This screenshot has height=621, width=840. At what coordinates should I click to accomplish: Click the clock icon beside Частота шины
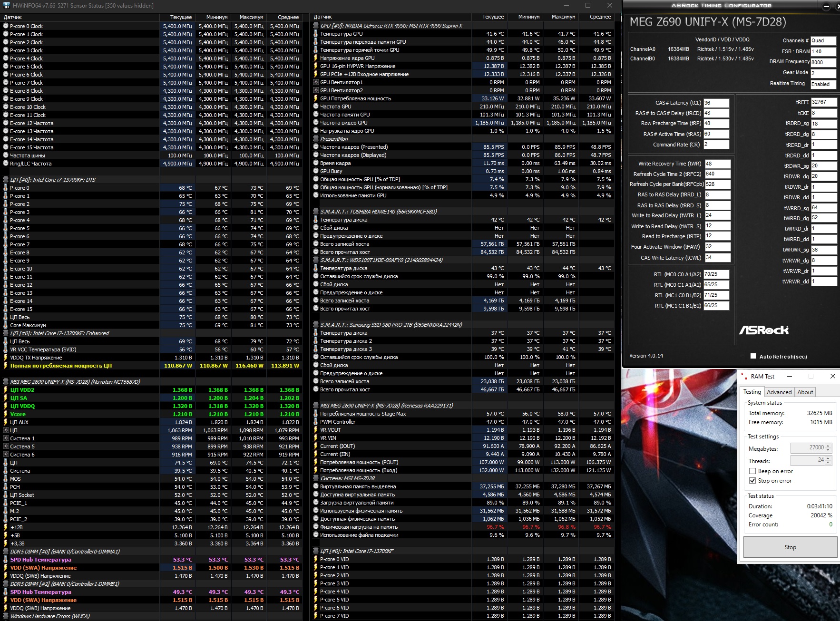point(6,155)
